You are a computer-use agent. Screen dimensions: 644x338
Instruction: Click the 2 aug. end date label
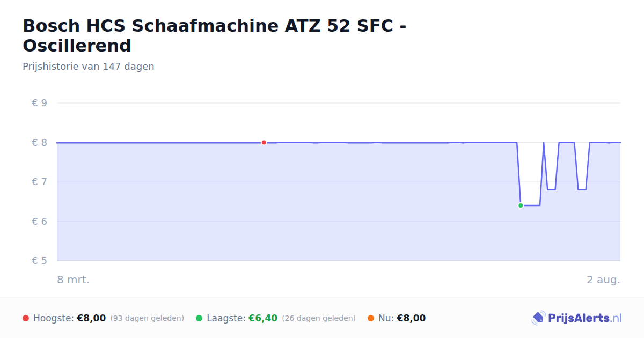[x=603, y=280]
